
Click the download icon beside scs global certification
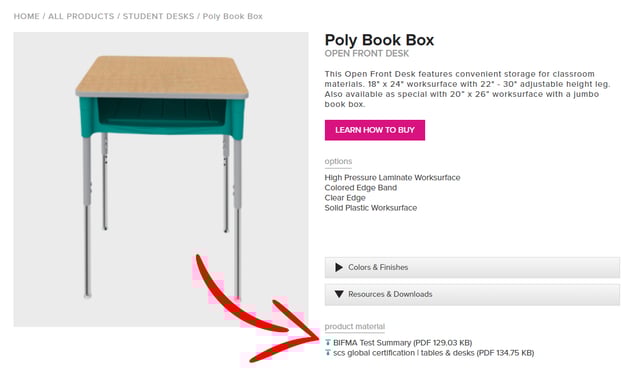[328, 352]
